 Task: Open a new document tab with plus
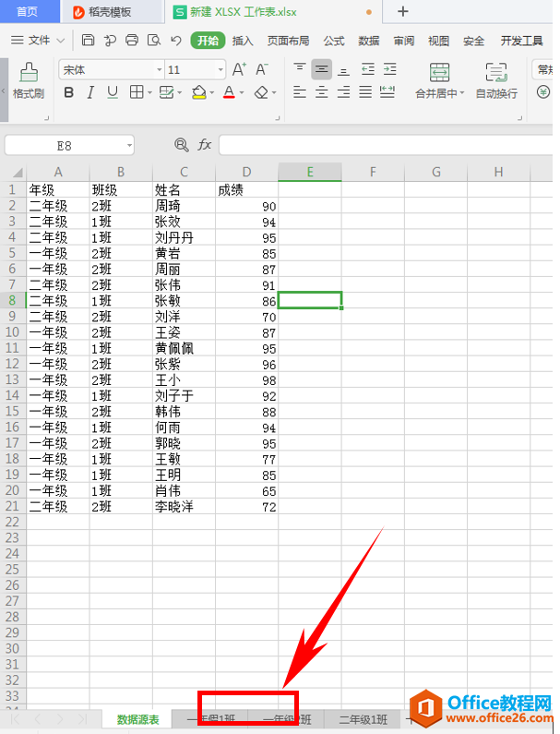(x=403, y=11)
